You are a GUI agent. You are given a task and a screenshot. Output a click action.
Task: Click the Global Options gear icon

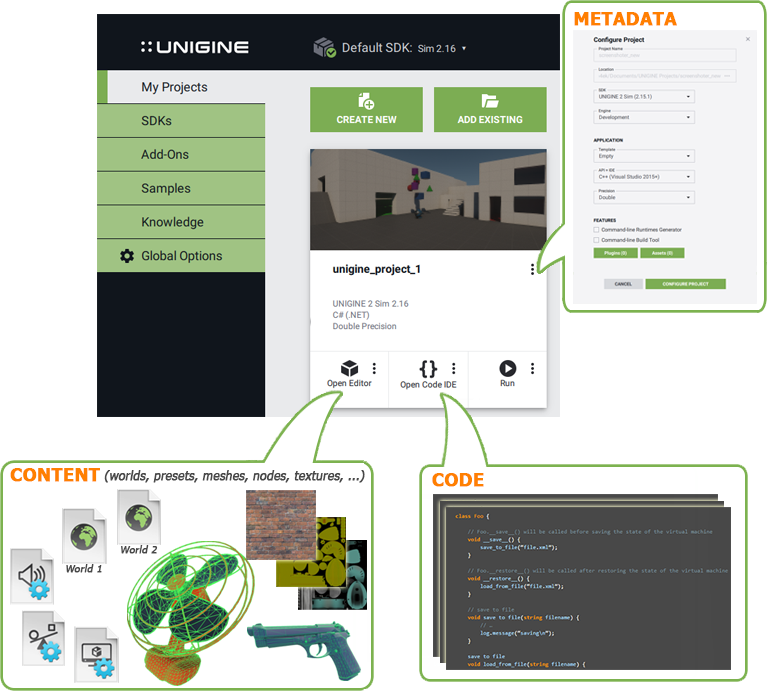click(x=127, y=256)
